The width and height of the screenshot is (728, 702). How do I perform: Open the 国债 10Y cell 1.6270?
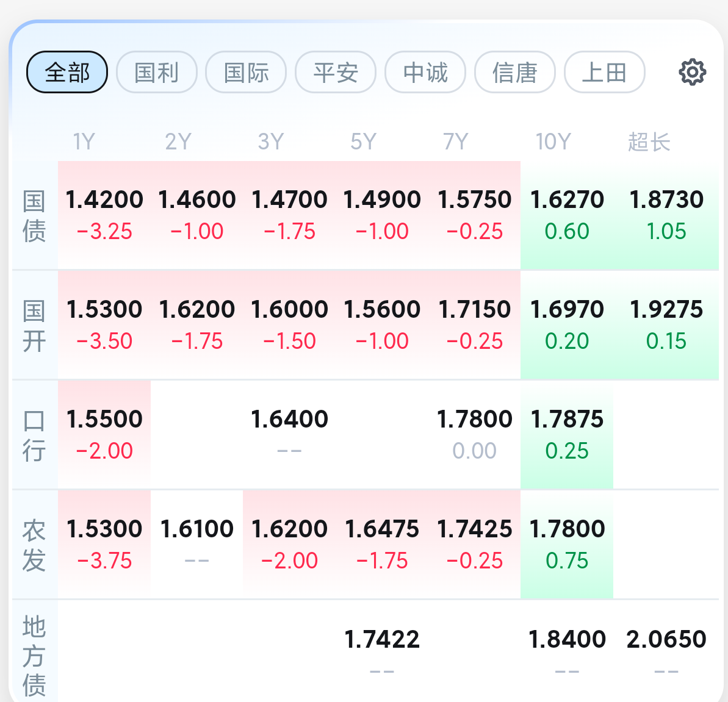pyautogui.click(x=567, y=216)
